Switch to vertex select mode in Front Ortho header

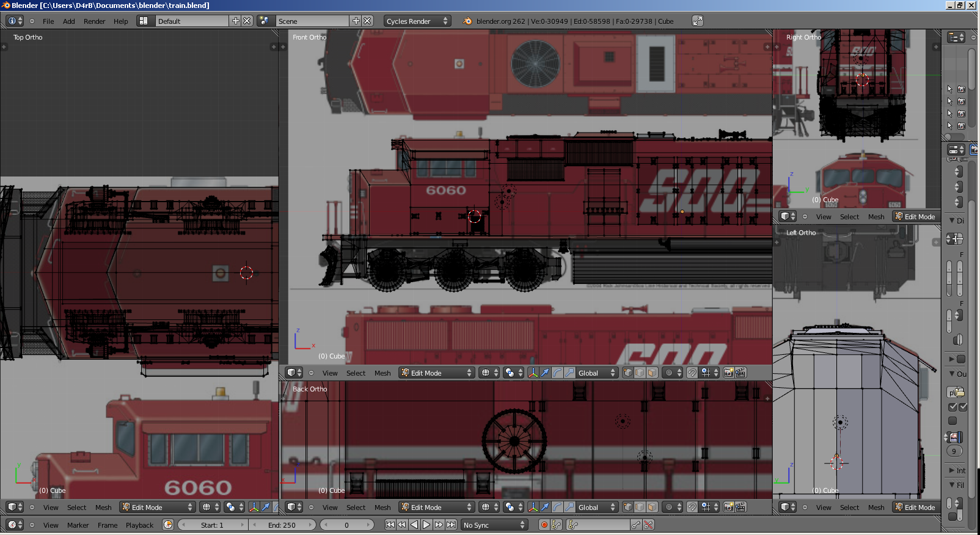(x=627, y=373)
